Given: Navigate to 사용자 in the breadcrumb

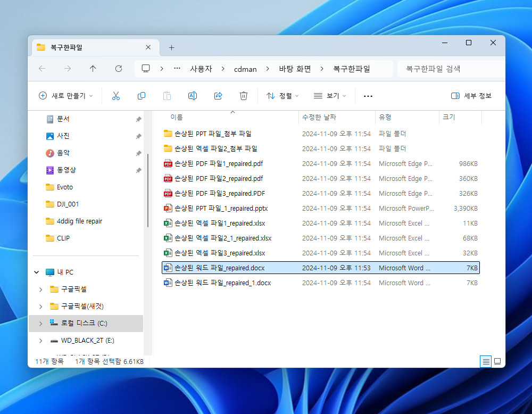Looking at the screenshot, I should (x=201, y=69).
